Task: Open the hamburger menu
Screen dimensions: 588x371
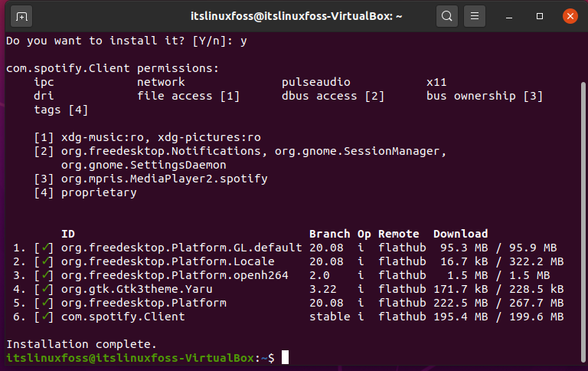Action: (x=475, y=16)
